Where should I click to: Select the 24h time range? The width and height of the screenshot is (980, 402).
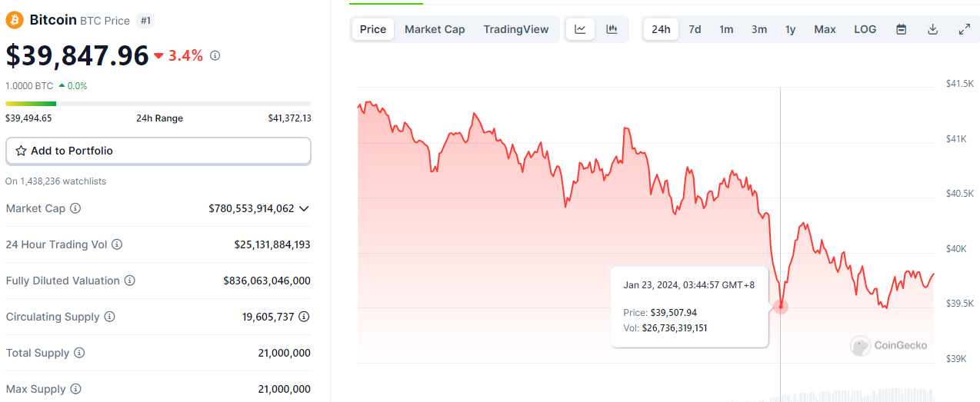click(661, 29)
